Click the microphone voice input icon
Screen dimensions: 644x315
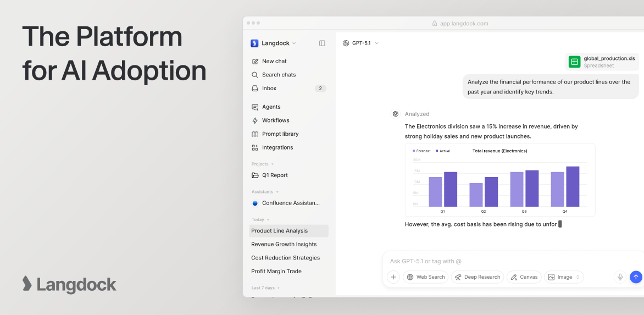pos(620,277)
